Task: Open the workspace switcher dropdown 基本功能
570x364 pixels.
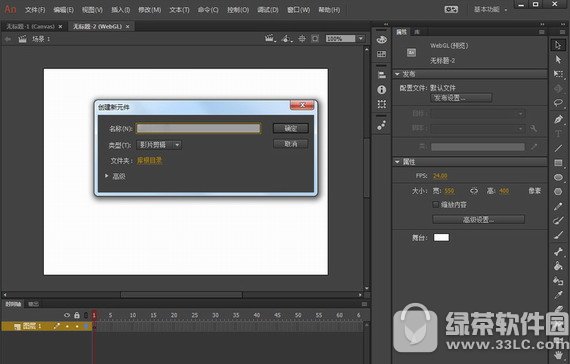Action: pyautogui.click(x=490, y=9)
